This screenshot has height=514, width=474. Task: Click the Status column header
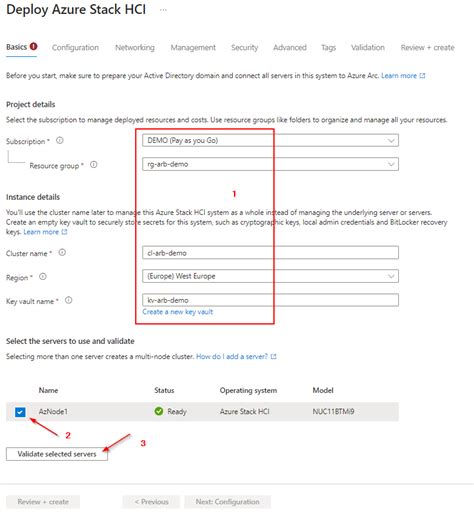pyautogui.click(x=164, y=390)
